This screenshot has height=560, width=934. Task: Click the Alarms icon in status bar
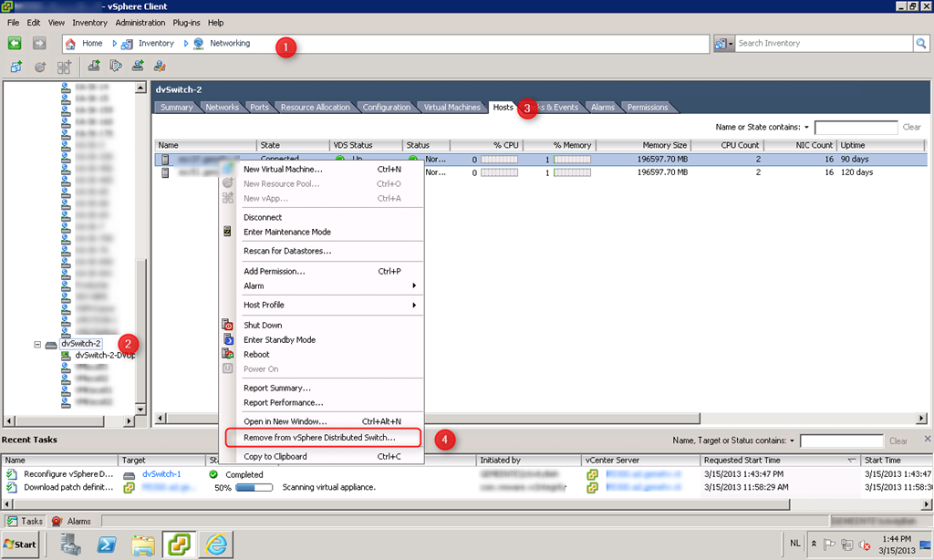[x=57, y=522]
